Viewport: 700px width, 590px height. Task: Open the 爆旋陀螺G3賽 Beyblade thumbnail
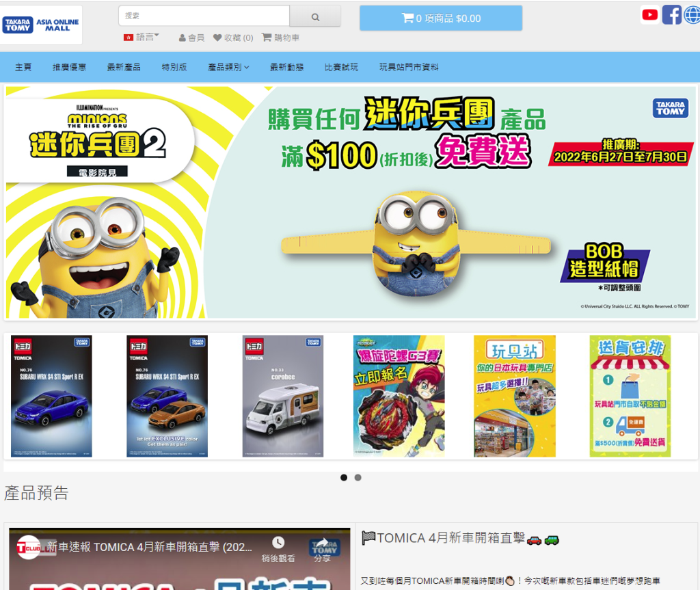click(399, 396)
